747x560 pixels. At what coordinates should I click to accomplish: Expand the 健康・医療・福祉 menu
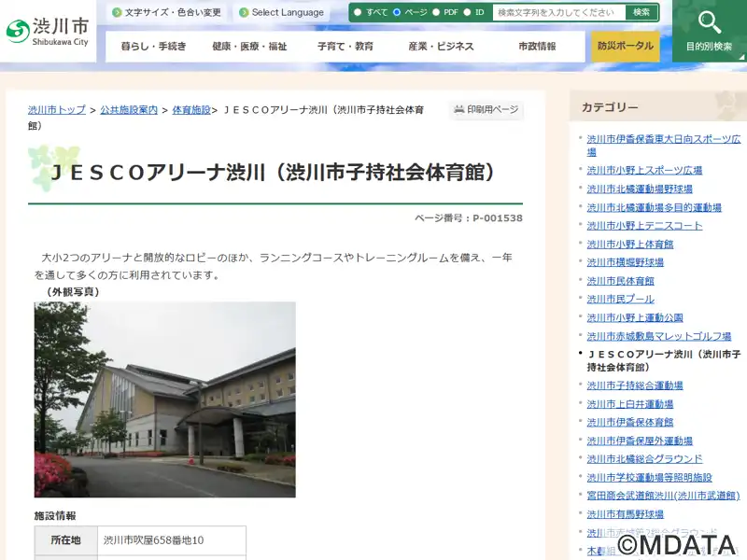tap(249, 47)
